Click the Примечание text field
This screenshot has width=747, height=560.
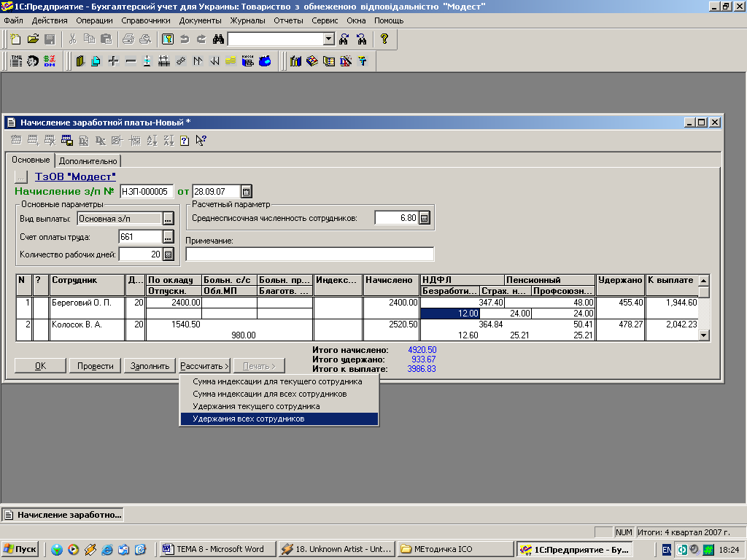(309, 254)
